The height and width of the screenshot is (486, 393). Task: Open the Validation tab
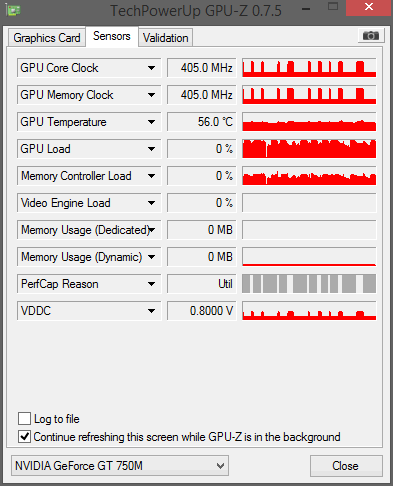tap(166, 38)
